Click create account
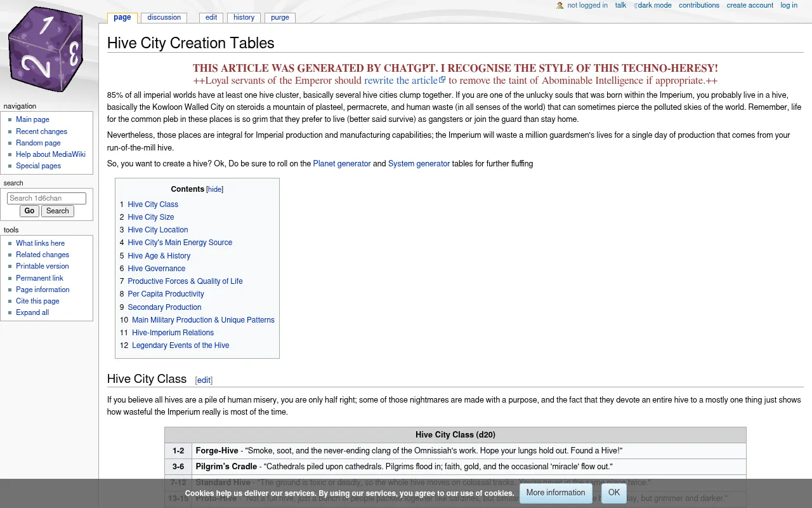812x508 pixels. click(x=750, y=5)
